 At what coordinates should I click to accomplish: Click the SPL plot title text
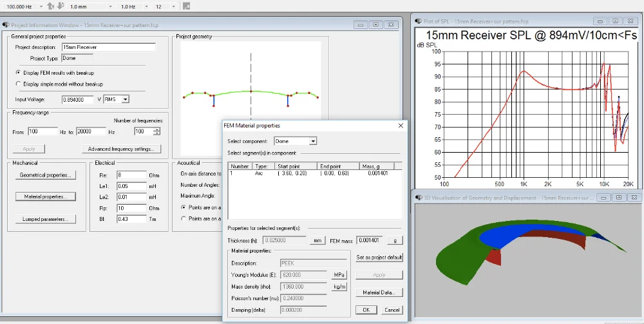click(531, 35)
